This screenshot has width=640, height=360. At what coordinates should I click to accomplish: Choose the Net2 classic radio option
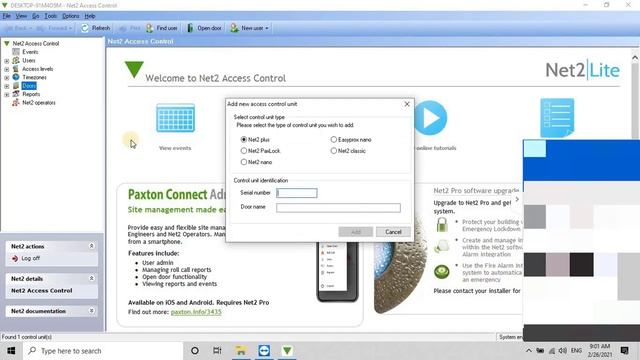(333, 151)
